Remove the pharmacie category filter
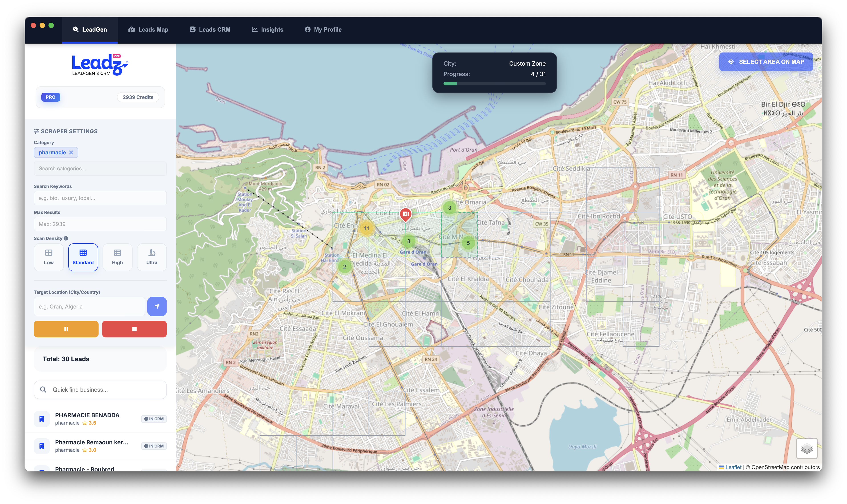Screen dimensions: 847x504 click(71, 153)
